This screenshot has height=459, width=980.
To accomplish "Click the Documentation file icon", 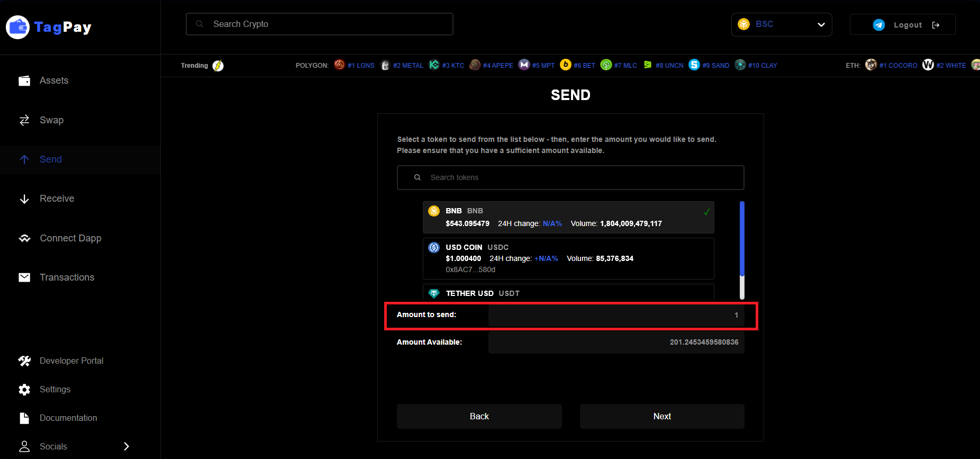I will [24, 418].
